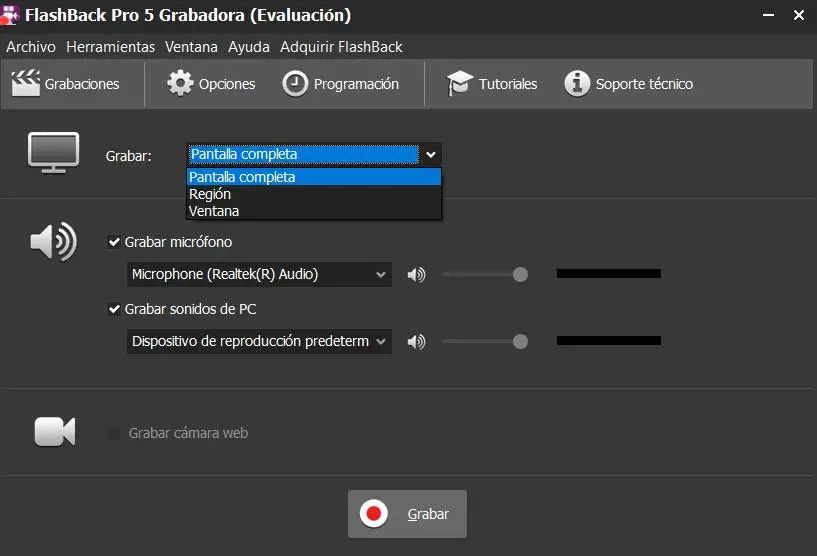Click the FlashBack app icon in title bar
Viewport: 817px width, 556px height.
[x=9, y=15]
